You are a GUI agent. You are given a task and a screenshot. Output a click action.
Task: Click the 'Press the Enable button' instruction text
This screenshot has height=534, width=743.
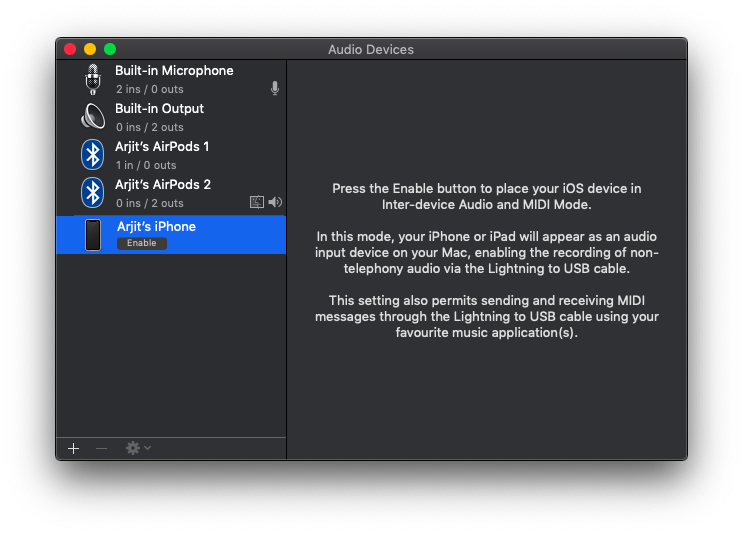(x=487, y=197)
